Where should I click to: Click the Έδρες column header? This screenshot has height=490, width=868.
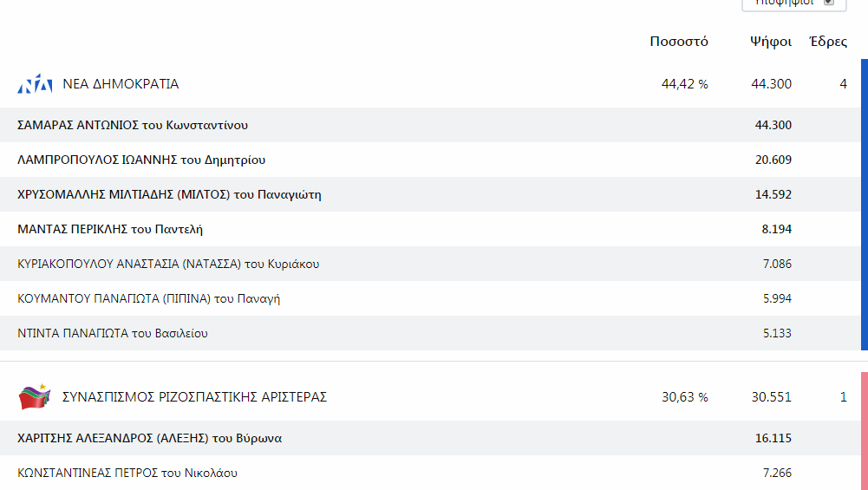click(828, 42)
